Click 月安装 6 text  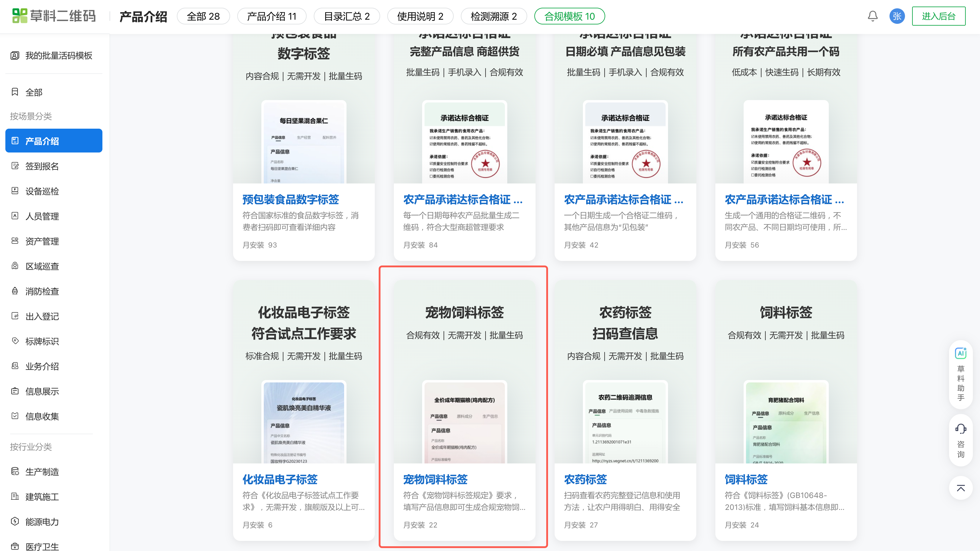tap(257, 525)
